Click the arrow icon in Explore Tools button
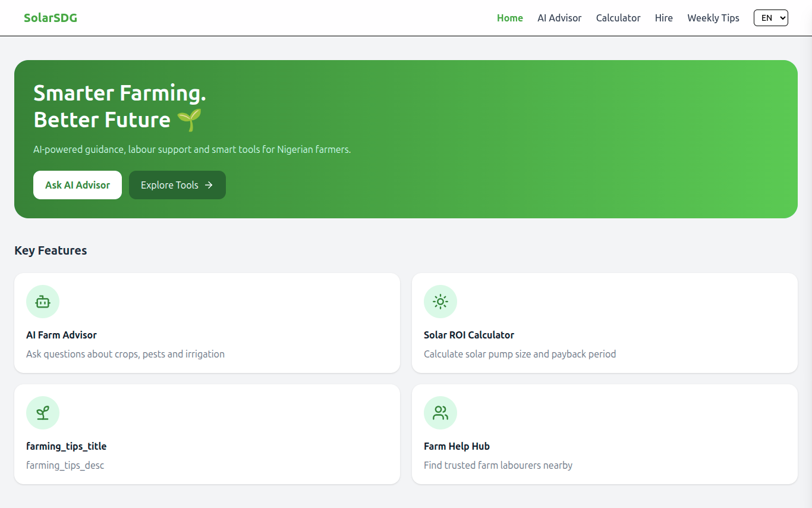The height and width of the screenshot is (508, 812). point(209,185)
